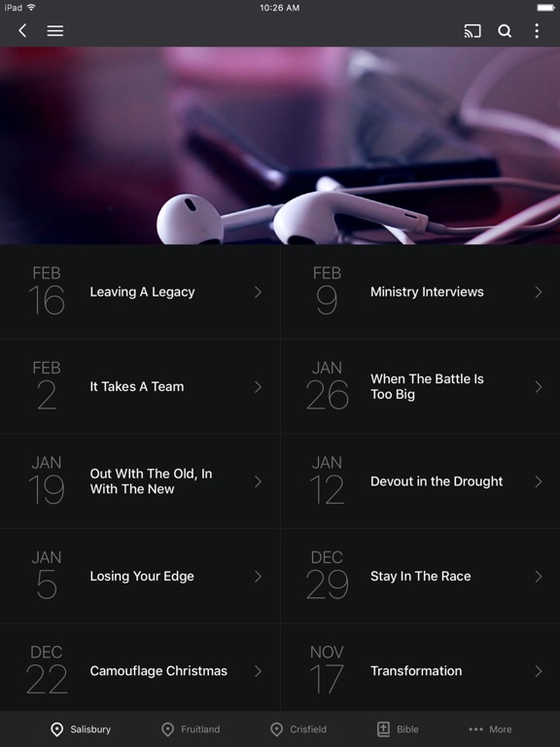The width and height of the screenshot is (560, 747).
Task: Expand Ministry Interviews chevron arrow
Action: [x=538, y=292]
